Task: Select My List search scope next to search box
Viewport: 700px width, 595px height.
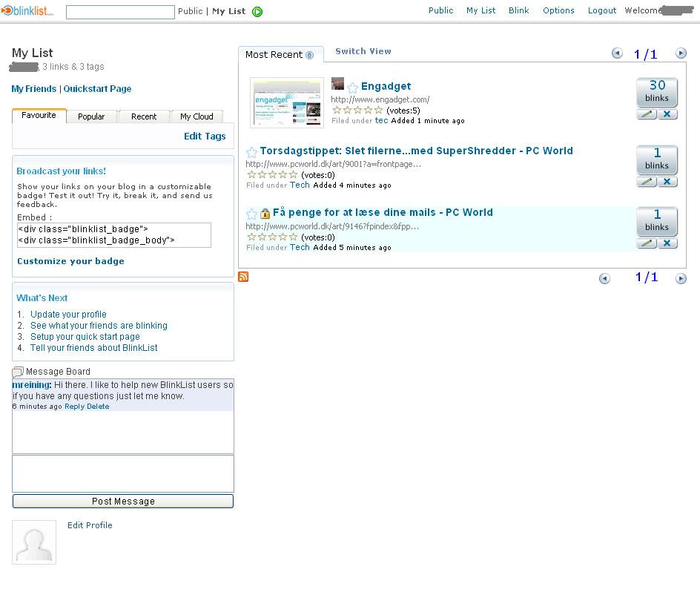Action: click(x=229, y=11)
